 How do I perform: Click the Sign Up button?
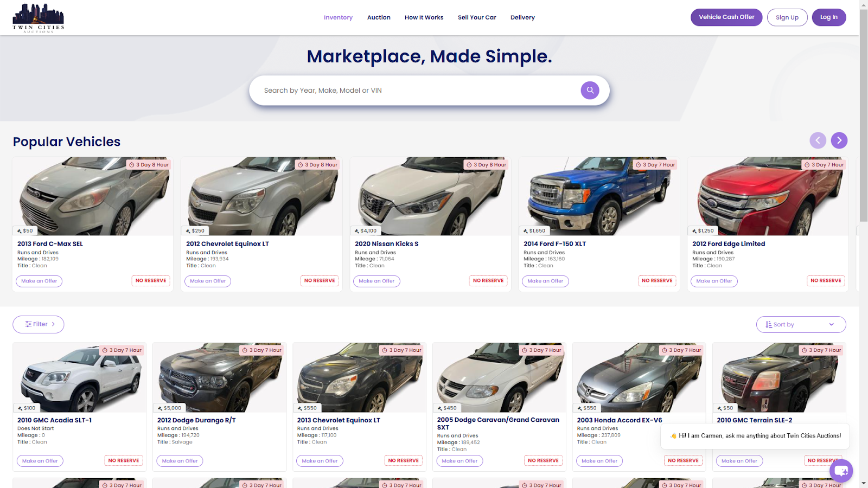[x=787, y=17]
